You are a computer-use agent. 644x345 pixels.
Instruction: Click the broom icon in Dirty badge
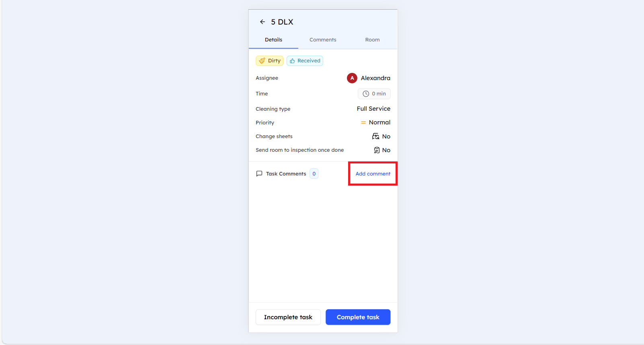pyautogui.click(x=262, y=61)
